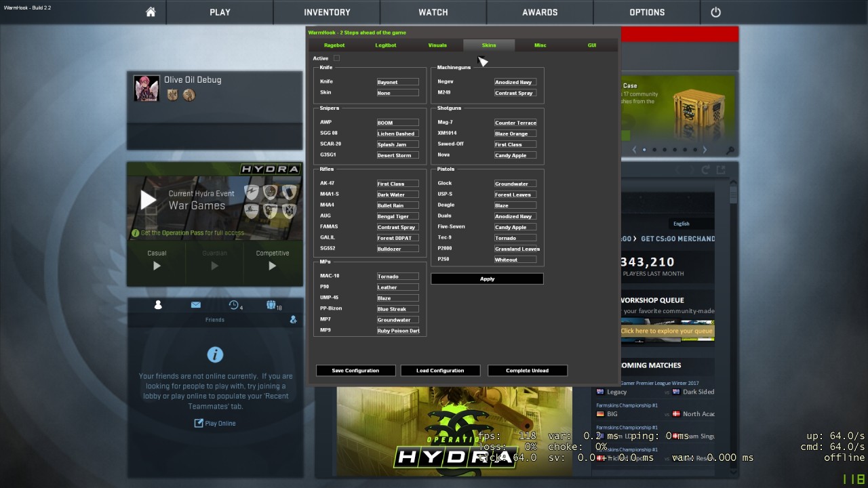Click the War Games play button
The width and height of the screenshot is (868, 488).
pyautogui.click(x=148, y=200)
